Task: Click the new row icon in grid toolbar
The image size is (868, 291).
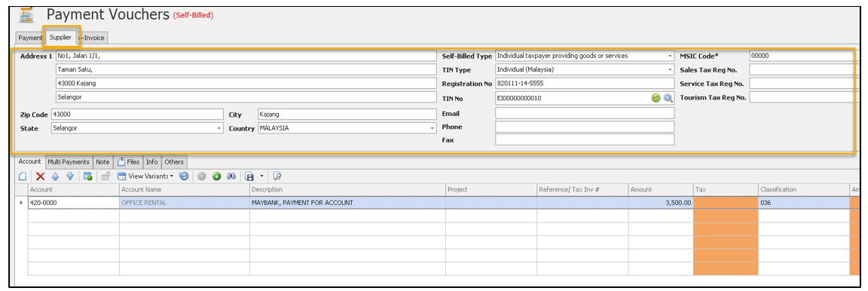Action: pyautogui.click(x=23, y=176)
